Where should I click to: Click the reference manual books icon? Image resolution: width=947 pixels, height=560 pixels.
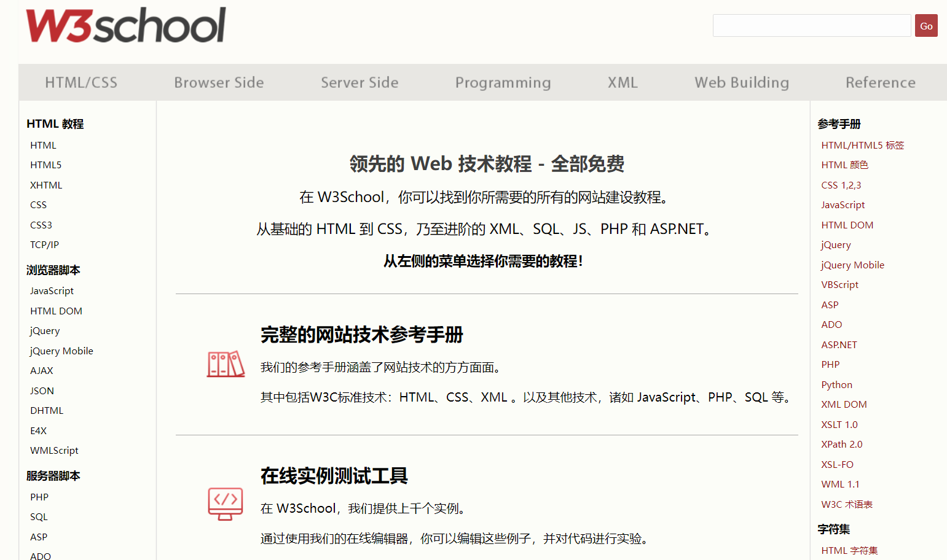(x=226, y=364)
